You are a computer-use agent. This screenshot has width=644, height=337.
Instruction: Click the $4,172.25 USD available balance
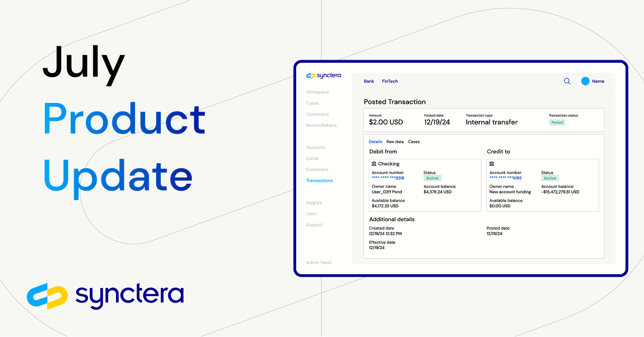click(385, 206)
